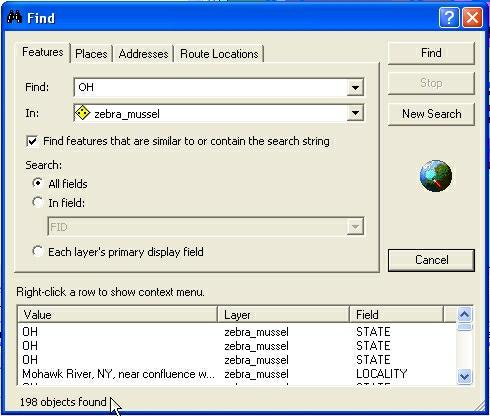Click the Cancel button

click(431, 260)
